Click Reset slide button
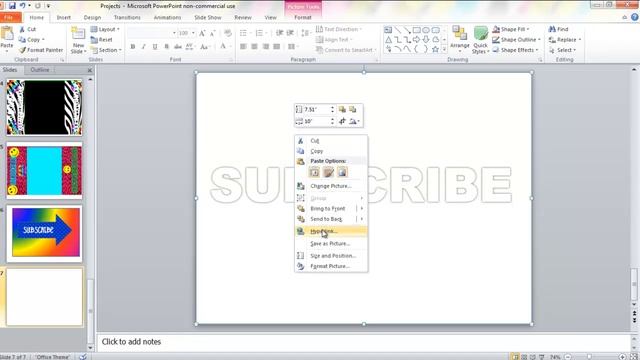The height and width of the screenshot is (360, 640). coord(102,40)
